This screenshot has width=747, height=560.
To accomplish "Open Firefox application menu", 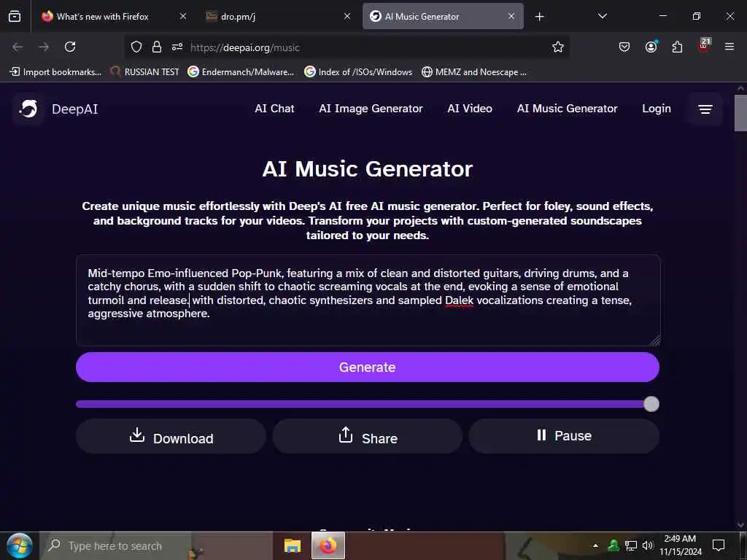I will (729, 47).
